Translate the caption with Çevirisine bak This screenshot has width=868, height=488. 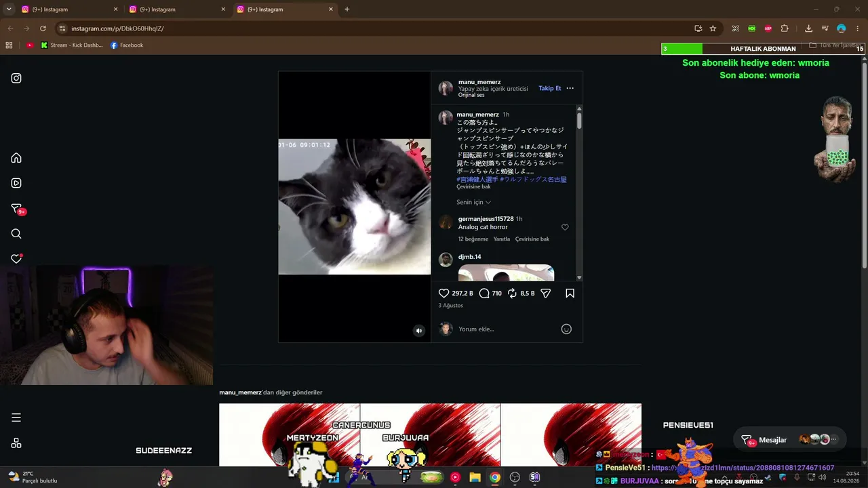pyautogui.click(x=473, y=186)
